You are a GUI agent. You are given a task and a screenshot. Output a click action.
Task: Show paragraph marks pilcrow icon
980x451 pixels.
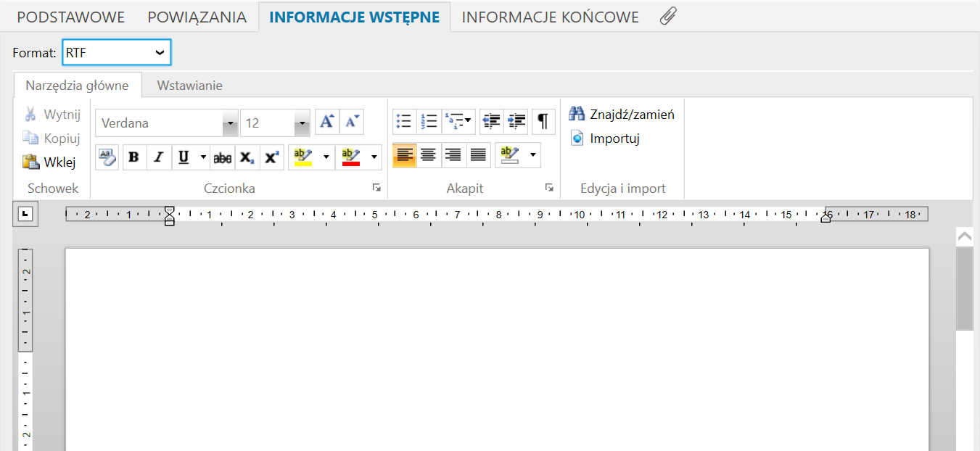pyautogui.click(x=544, y=122)
